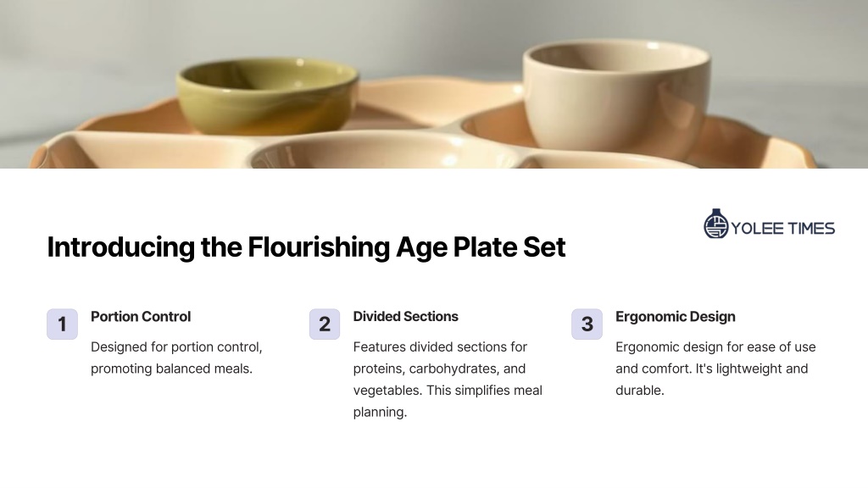868x488 pixels.
Task: Click the Divided Sections heading
Action: 406,317
